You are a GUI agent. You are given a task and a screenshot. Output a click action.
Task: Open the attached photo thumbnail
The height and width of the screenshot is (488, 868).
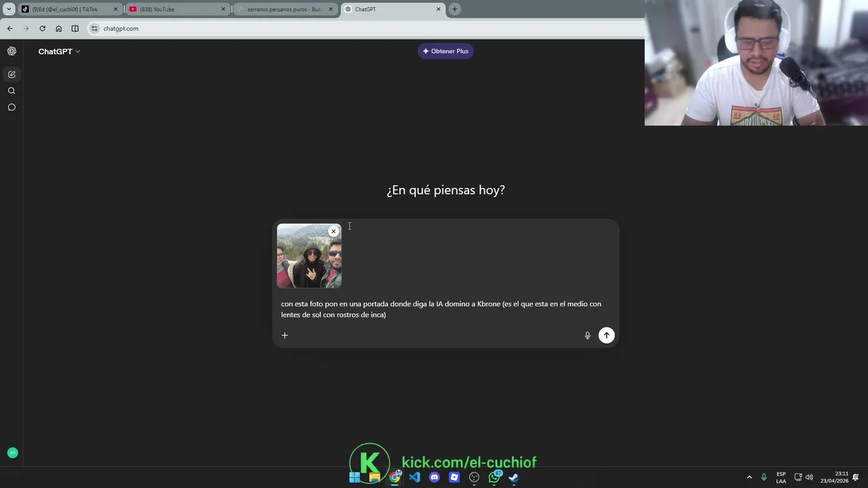click(309, 256)
